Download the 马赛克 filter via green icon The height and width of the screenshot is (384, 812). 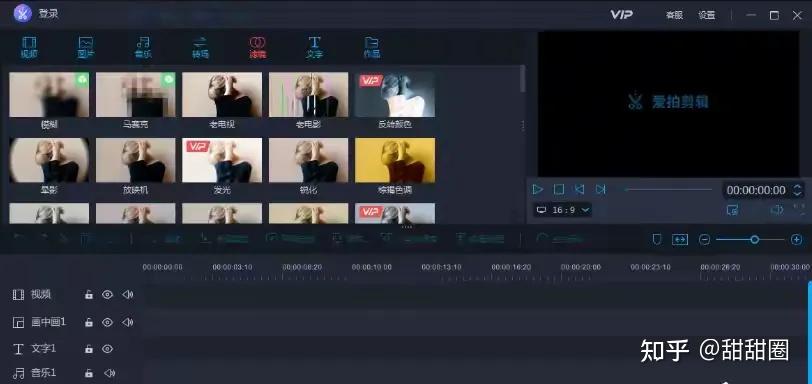click(x=168, y=79)
